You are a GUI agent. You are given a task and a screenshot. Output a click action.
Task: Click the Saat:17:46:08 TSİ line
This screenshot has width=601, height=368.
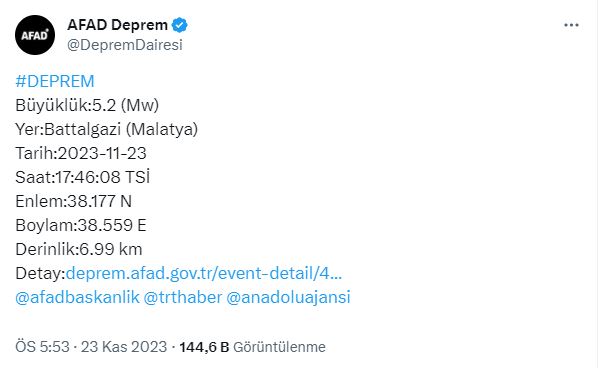coord(82,177)
